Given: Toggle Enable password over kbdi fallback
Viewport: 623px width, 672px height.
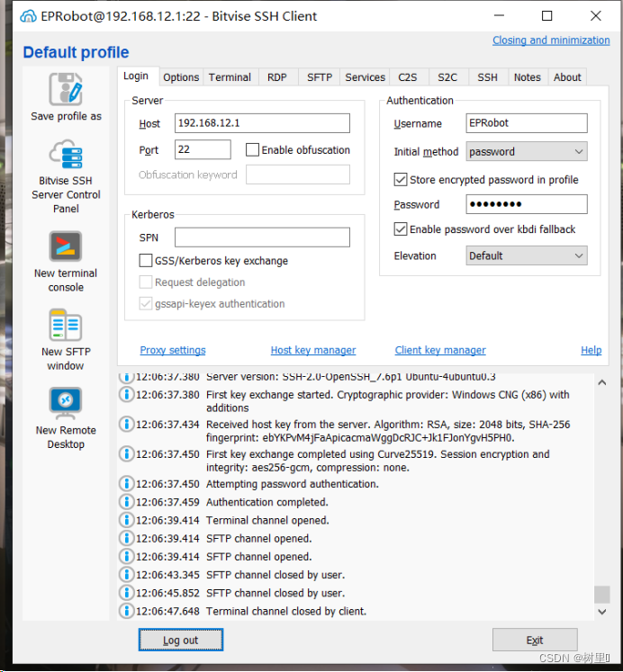Looking at the screenshot, I should pos(401,229).
